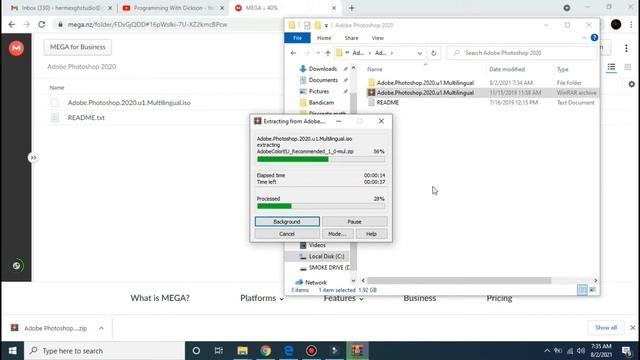Click the file extraction progress bar
Viewport: 640px width, 360px height.
320,159
